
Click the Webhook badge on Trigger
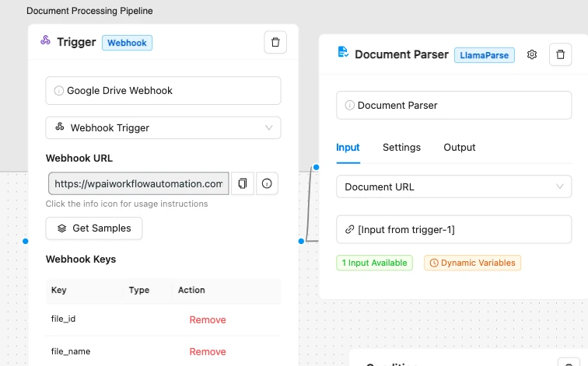click(127, 43)
